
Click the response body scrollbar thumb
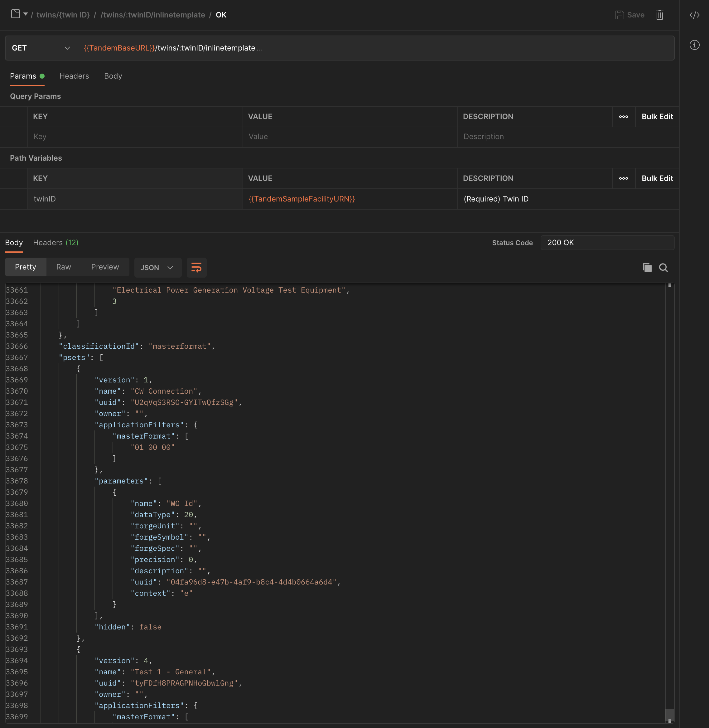click(669, 714)
